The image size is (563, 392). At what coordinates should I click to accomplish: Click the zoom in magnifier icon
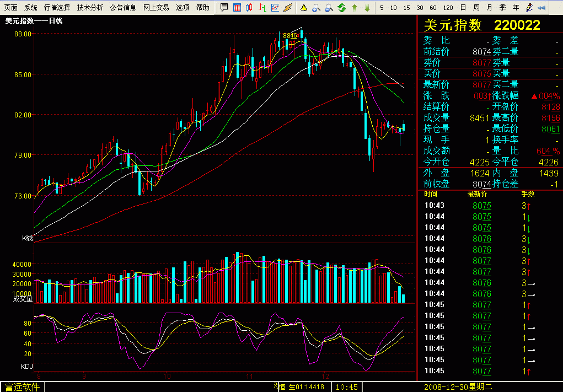click(317, 8)
